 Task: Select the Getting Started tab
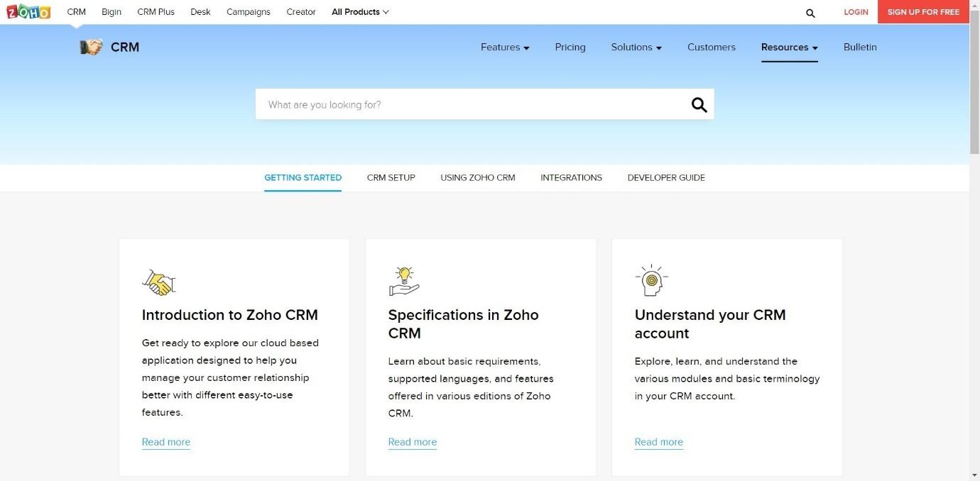click(303, 178)
